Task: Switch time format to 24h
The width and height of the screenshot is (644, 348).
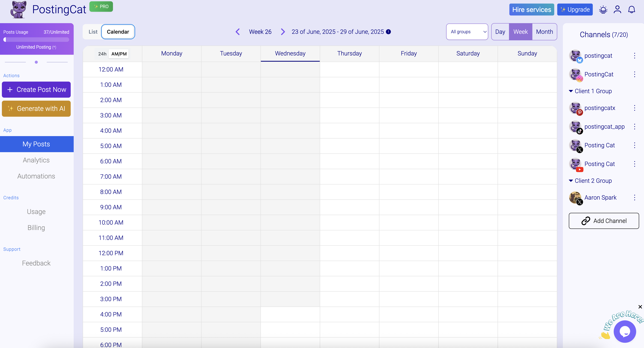Action: point(102,54)
